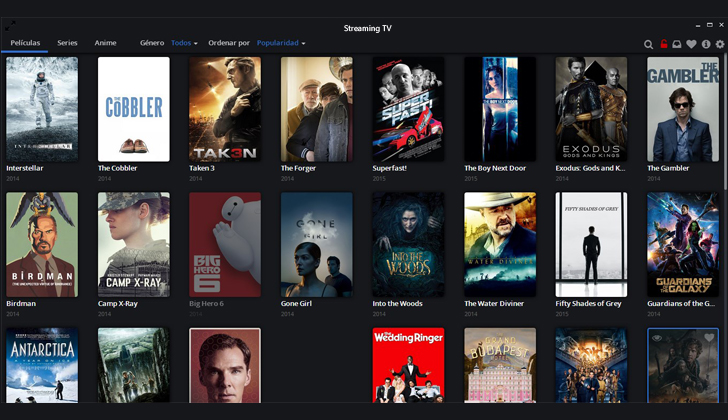Click the info circle icon
The image size is (728, 420).
coord(706,44)
